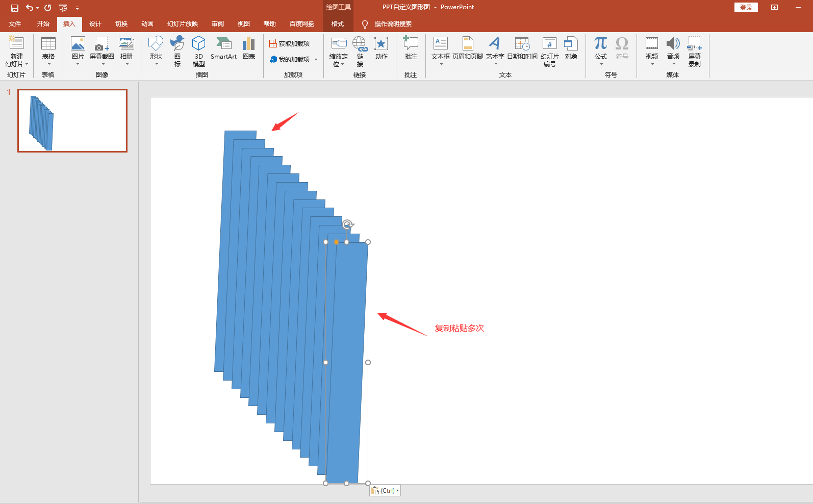This screenshot has width=813, height=504.
Task: Insert an equation with 公式 icon
Action: [601, 49]
